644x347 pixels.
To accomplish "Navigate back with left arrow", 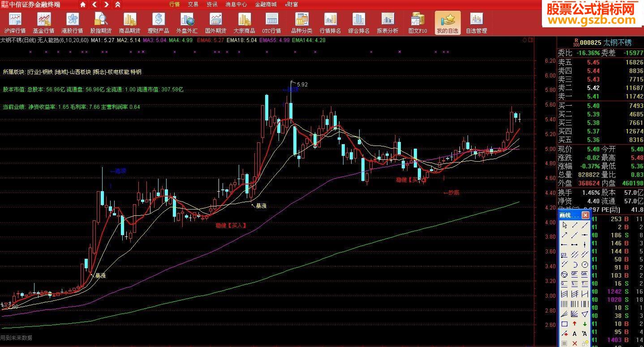I will click(x=94, y=4).
